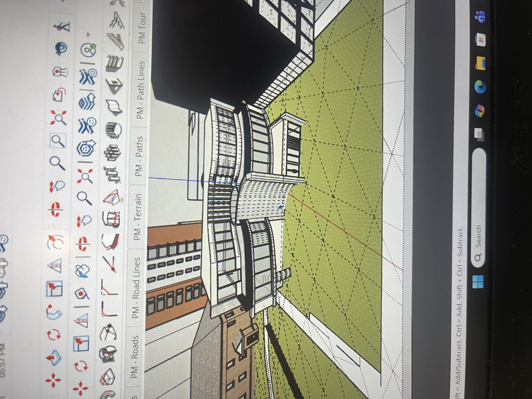532x399 pixels.
Task: Open the PM Tour tab
Action: [142, 28]
